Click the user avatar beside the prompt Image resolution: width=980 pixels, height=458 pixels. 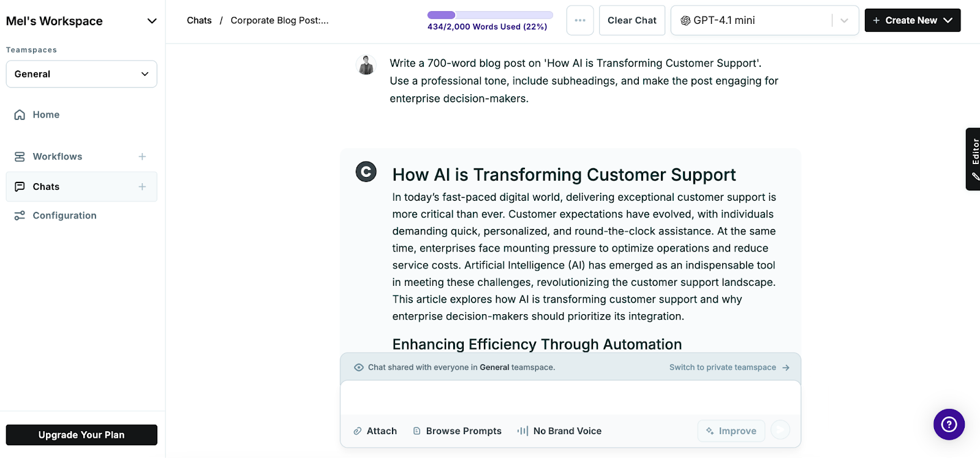pos(366,65)
